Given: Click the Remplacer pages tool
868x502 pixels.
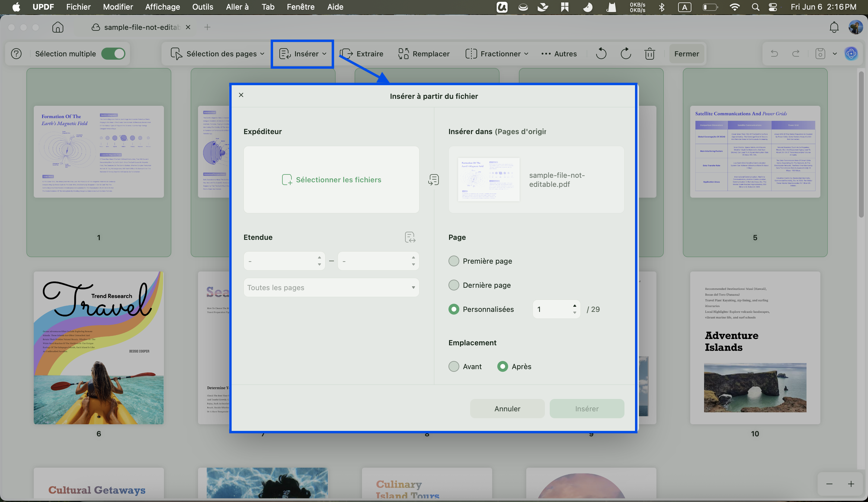Looking at the screenshot, I should 424,54.
